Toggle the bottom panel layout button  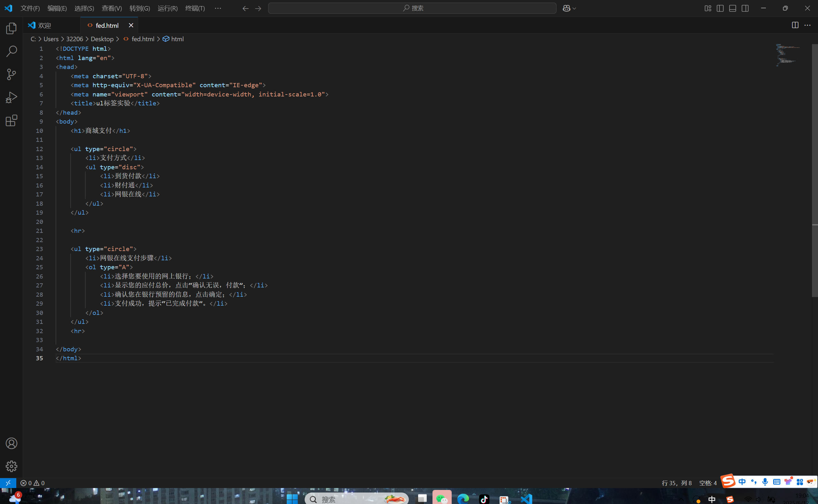point(733,8)
